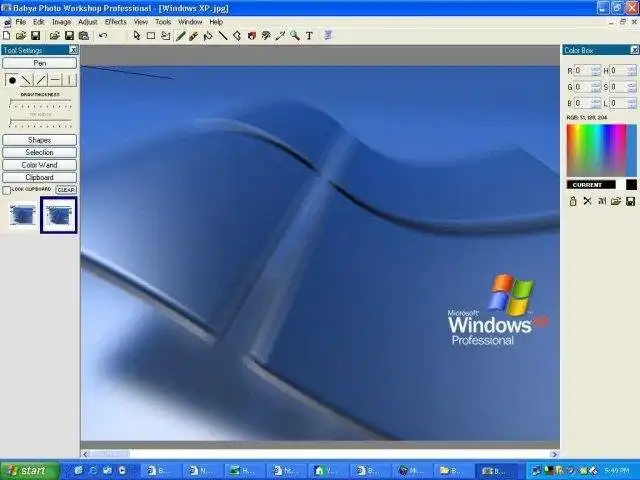Open the View menu
The height and width of the screenshot is (480, 640).
click(141, 22)
